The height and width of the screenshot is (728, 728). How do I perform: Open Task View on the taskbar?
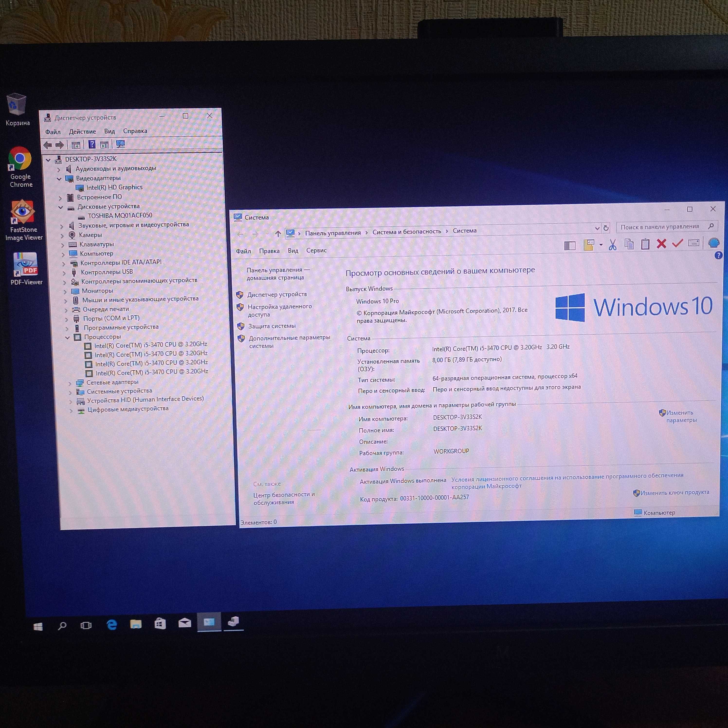pyautogui.click(x=86, y=626)
